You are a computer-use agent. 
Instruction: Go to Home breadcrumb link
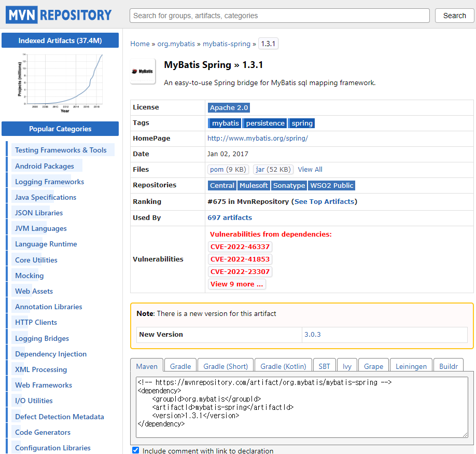(x=140, y=44)
